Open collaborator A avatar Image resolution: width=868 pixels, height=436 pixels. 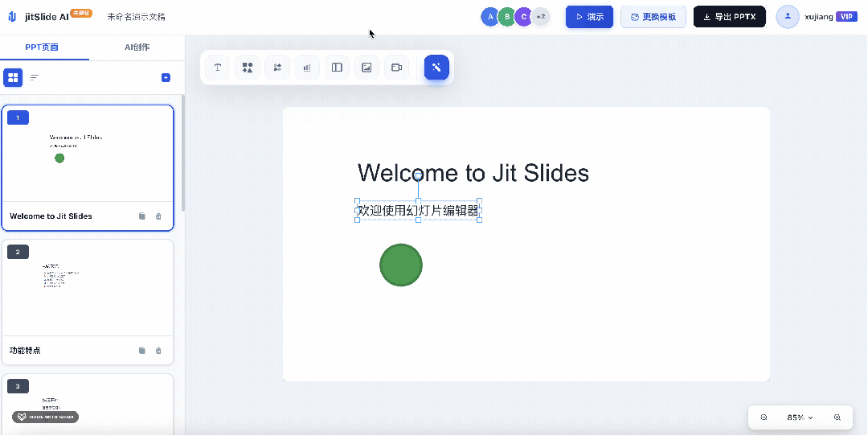(x=490, y=17)
